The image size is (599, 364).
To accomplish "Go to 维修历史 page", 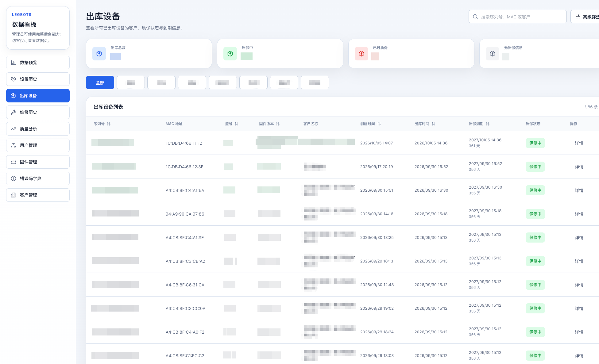I will (x=38, y=112).
